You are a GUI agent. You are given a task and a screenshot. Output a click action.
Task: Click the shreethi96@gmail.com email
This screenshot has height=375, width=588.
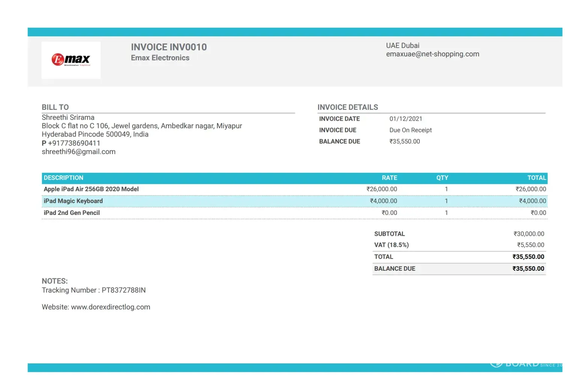pos(78,152)
